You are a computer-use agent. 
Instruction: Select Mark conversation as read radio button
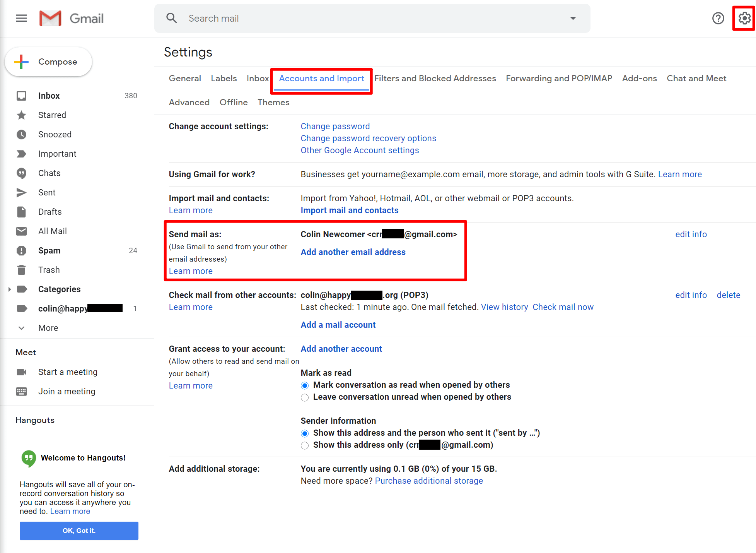pos(304,384)
